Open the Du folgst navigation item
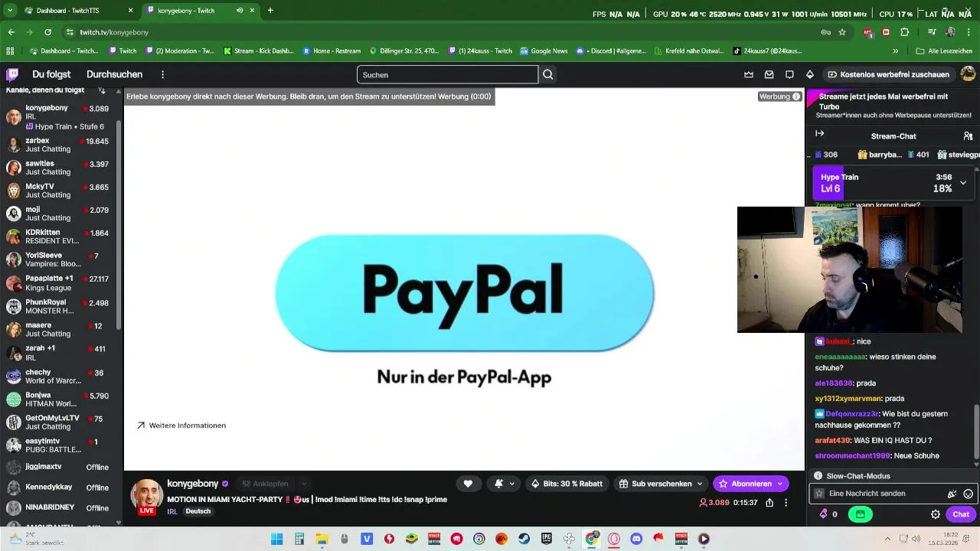 click(x=51, y=74)
